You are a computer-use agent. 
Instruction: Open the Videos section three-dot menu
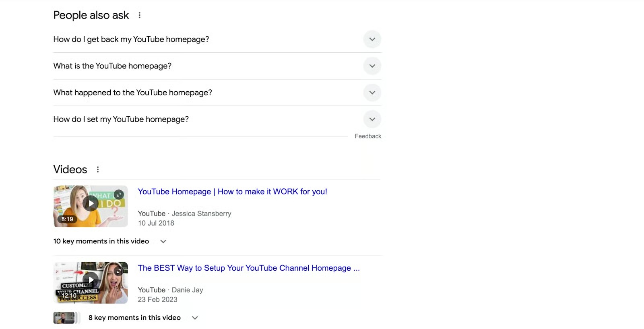98,170
